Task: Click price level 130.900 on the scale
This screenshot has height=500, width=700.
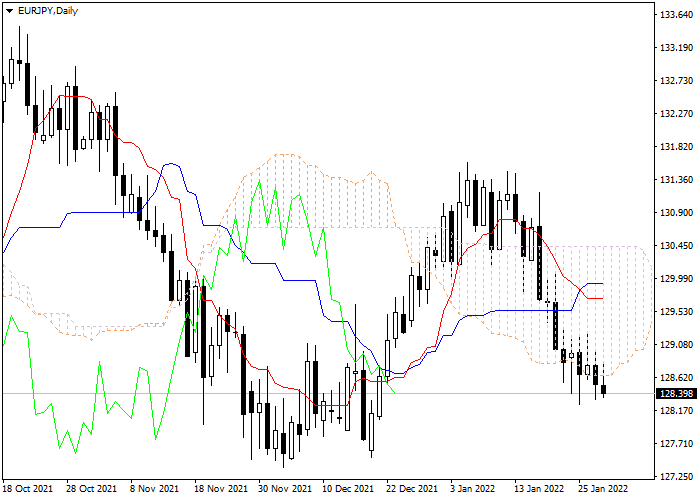Action: 677,213
